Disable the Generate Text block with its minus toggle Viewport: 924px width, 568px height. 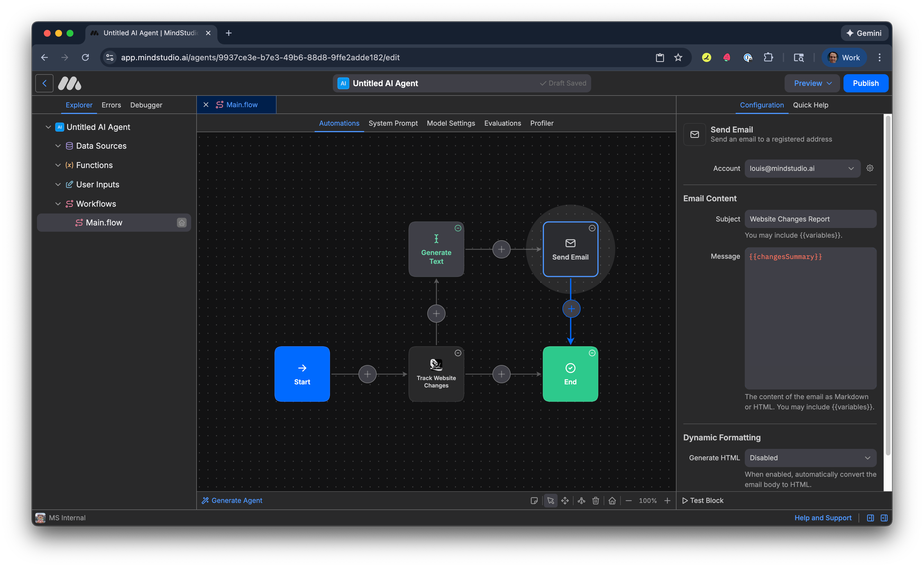coord(457,228)
